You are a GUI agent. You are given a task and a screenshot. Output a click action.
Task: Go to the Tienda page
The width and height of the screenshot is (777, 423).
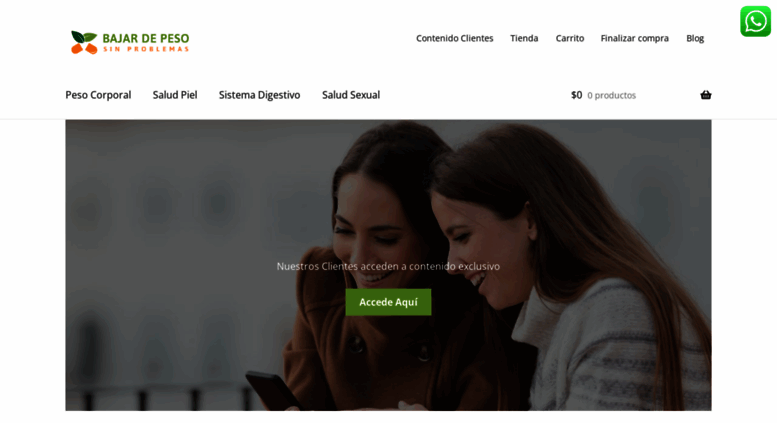click(x=524, y=38)
